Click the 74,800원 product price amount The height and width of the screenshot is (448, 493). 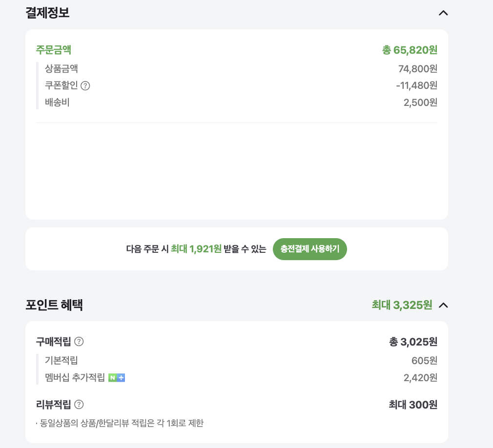point(417,69)
